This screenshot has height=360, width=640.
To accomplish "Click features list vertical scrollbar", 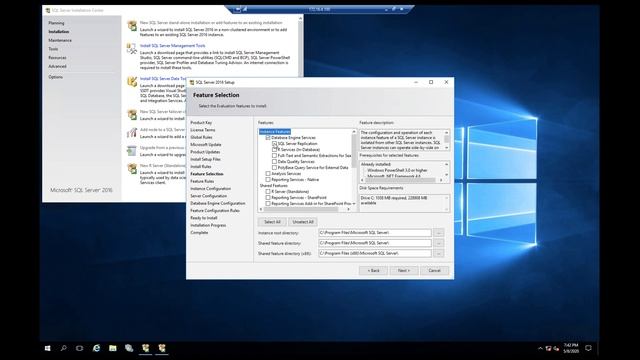I will click(x=354, y=167).
